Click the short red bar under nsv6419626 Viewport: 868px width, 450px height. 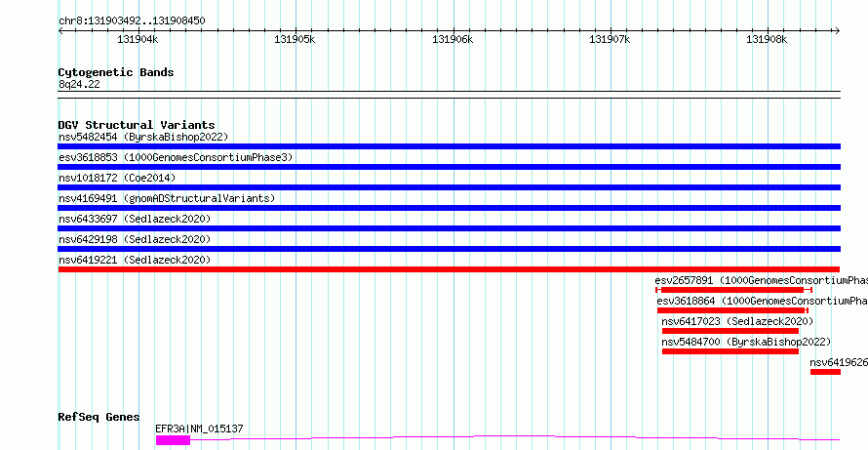(825, 372)
